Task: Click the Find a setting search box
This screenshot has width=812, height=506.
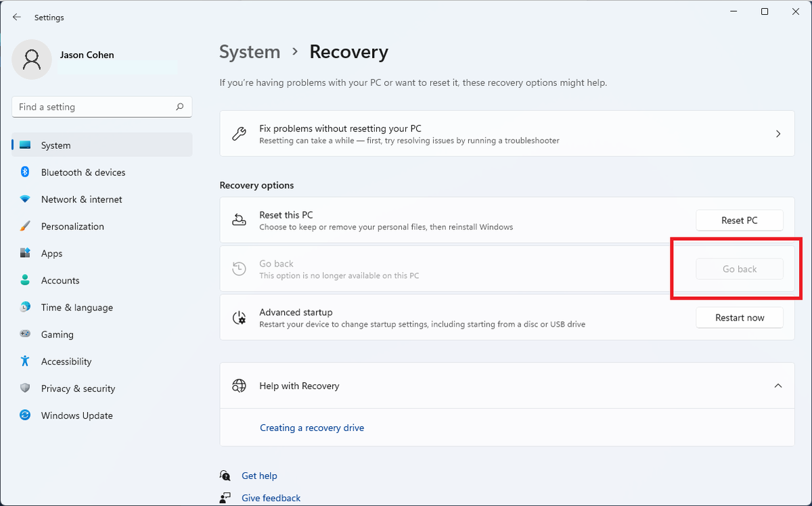Action: coord(102,107)
